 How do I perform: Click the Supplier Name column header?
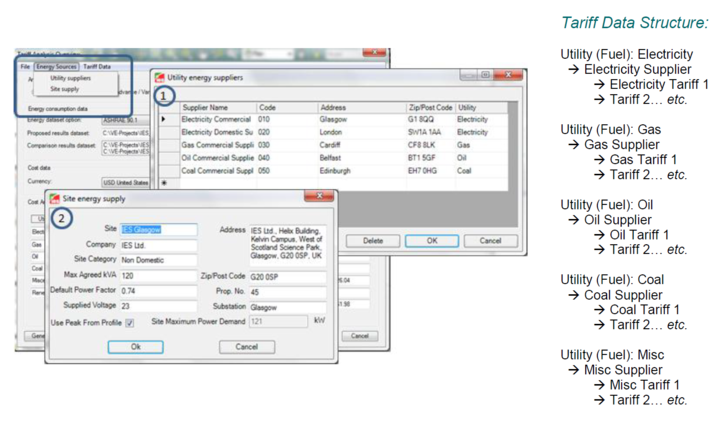205,107
